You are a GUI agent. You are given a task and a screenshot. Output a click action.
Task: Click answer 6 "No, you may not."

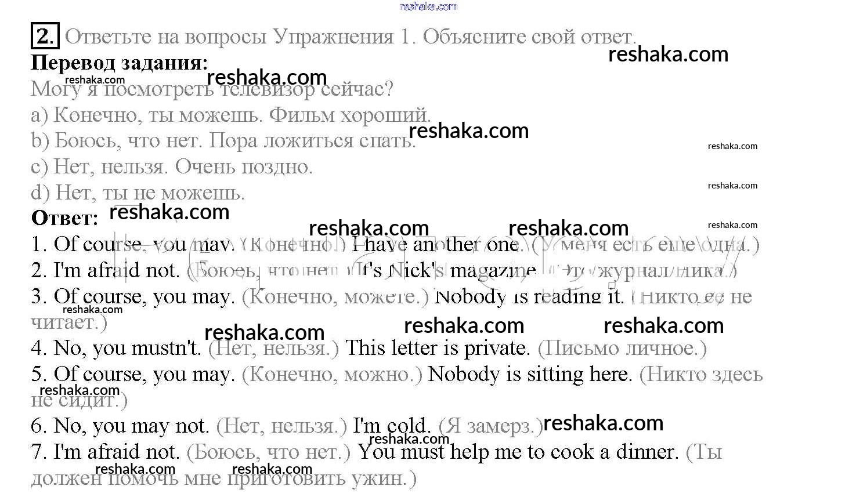[x=120, y=426]
